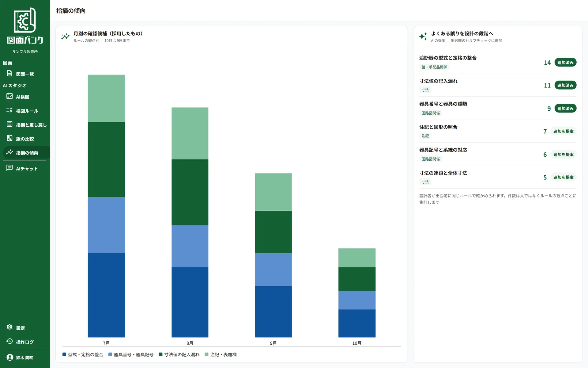
Task: Click the 図面バンク logo
Action: [x=25, y=26]
